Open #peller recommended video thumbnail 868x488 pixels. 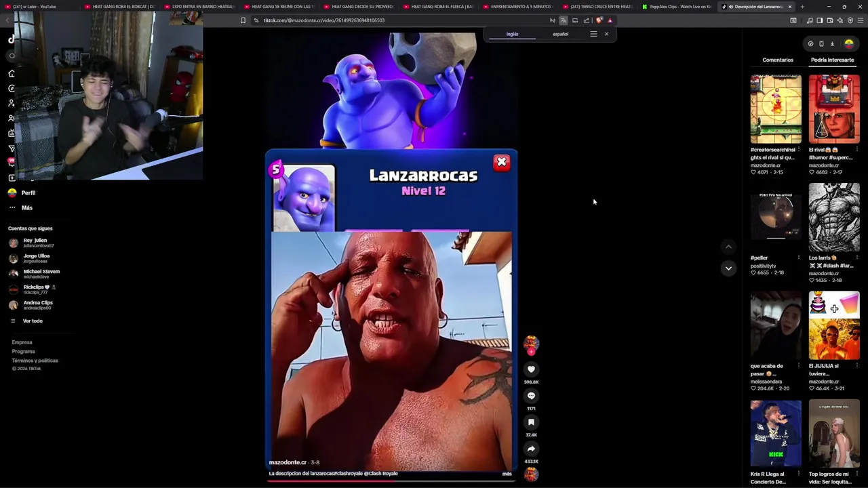pos(776,218)
